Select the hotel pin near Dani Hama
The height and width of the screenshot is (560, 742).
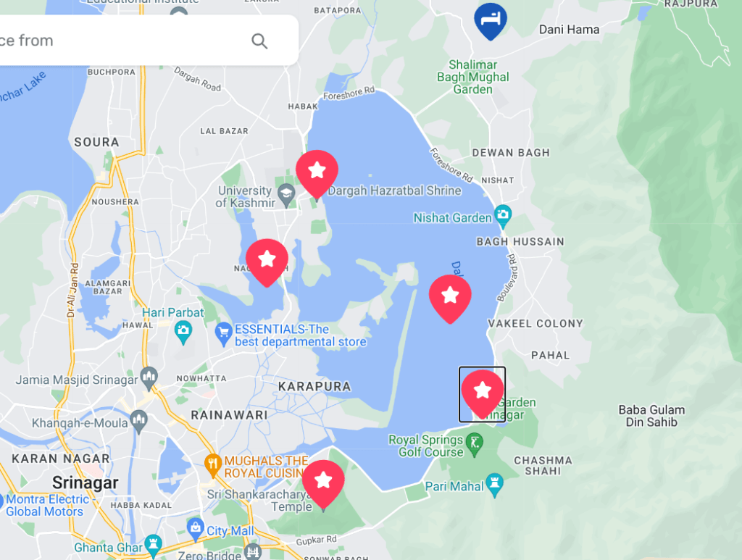[491, 21]
